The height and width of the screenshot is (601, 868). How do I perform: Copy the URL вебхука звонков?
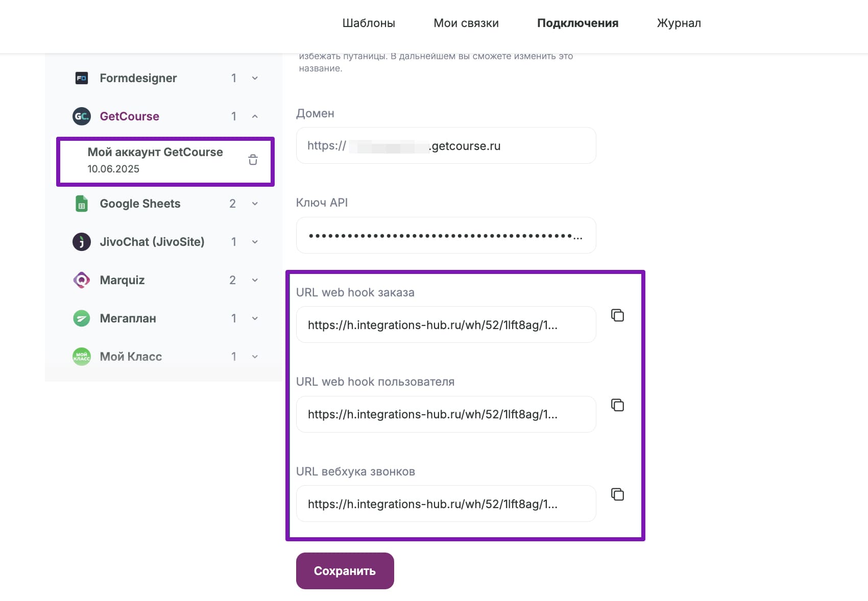click(x=618, y=494)
